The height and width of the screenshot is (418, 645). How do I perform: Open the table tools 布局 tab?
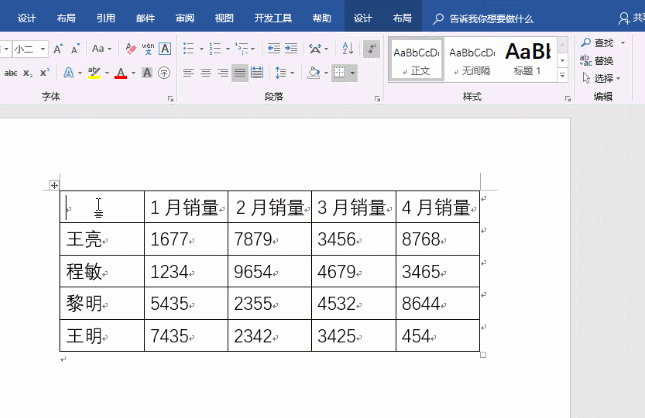tap(402, 18)
